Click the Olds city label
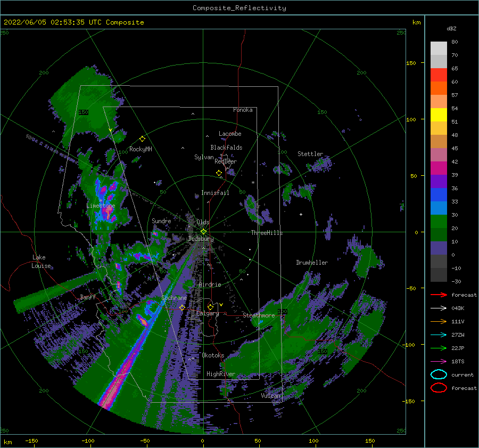This screenshot has height=448, width=479. tap(203, 222)
